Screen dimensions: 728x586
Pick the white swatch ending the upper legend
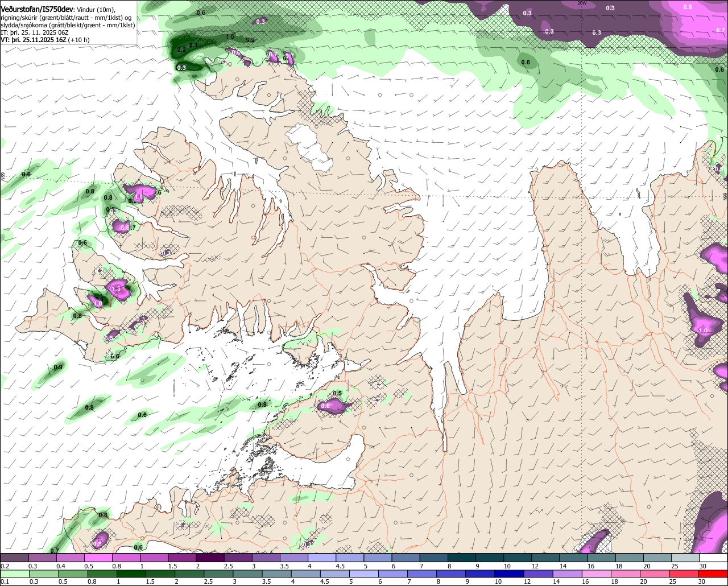click(714, 558)
